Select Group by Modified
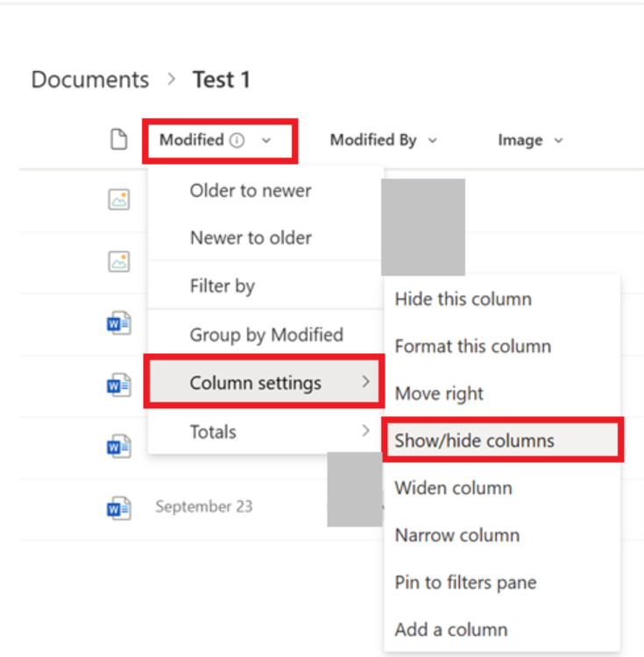 (x=265, y=335)
